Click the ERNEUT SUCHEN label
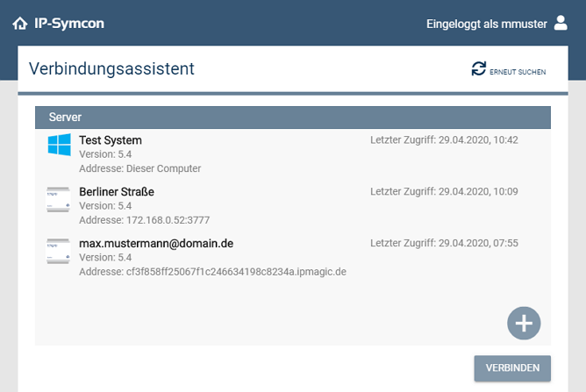Image resolution: width=586 pixels, height=392 pixels. (x=518, y=72)
